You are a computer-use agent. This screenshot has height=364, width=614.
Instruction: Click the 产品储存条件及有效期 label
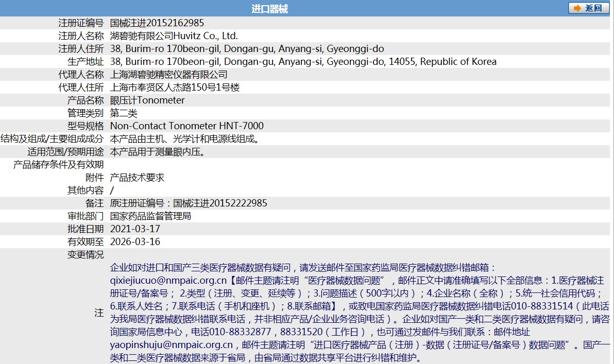(x=58, y=165)
